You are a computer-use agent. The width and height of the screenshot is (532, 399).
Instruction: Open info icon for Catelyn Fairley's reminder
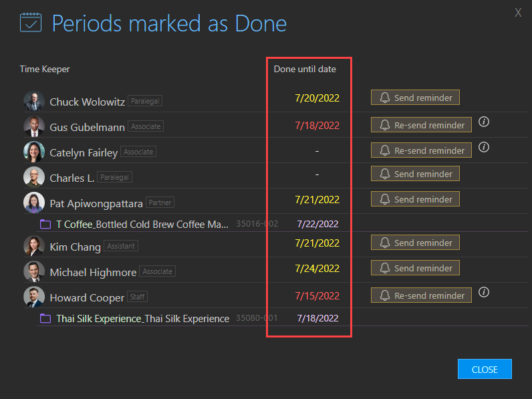point(484,147)
